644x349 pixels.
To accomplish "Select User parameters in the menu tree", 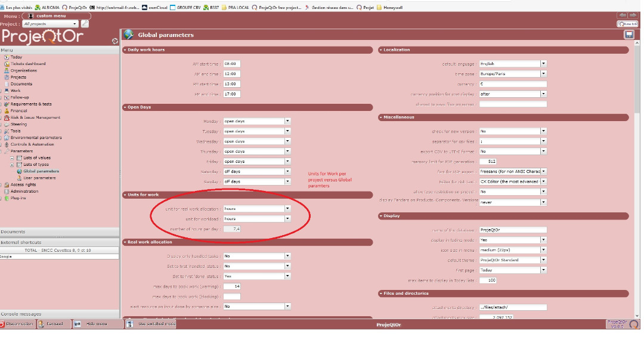I will pyautogui.click(x=39, y=178).
